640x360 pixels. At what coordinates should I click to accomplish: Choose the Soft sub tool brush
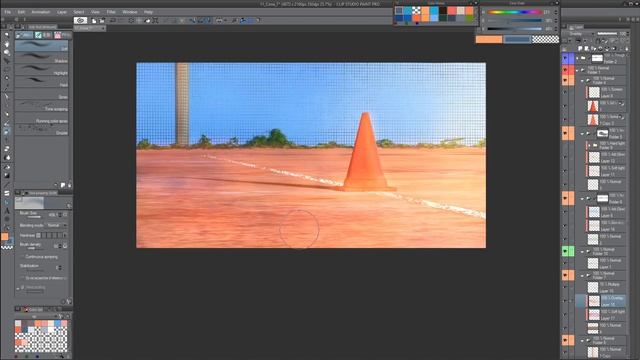(42, 46)
